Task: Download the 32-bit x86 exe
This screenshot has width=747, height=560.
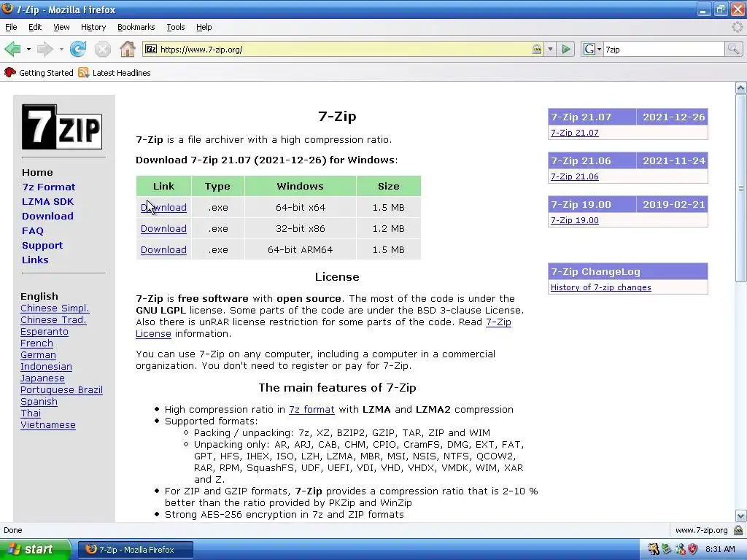Action: [163, 228]
